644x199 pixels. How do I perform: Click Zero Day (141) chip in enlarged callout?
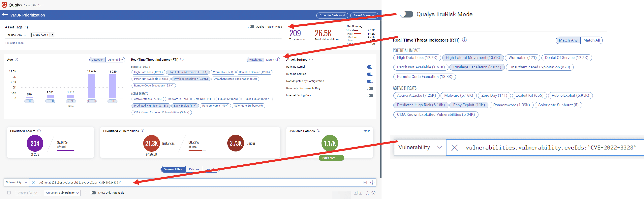(494, 95)
